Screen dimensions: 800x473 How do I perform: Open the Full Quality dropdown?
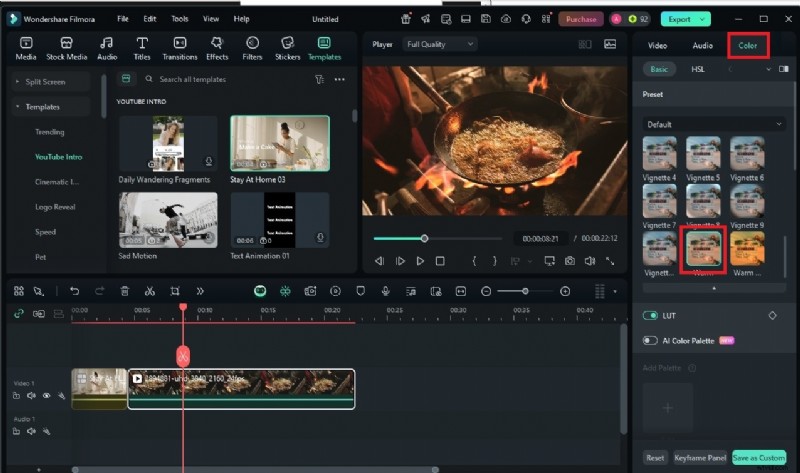[x=440, y=44]
